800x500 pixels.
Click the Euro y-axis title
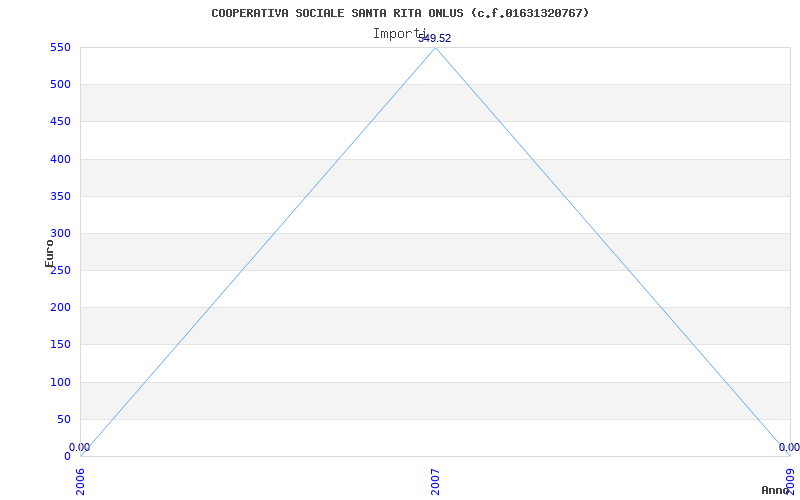(49, 253)
